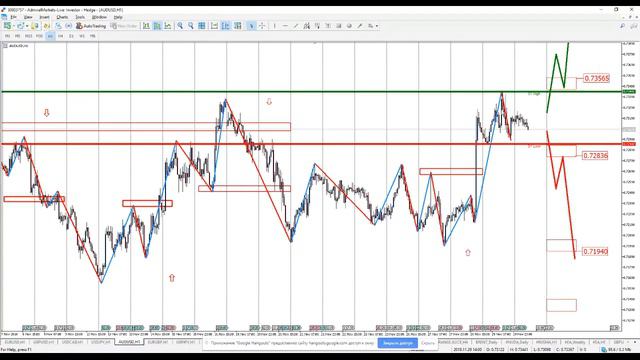This screenshot has width=640, height=360.
Task: Select the M15 timeframe
Action: point(28,36)
